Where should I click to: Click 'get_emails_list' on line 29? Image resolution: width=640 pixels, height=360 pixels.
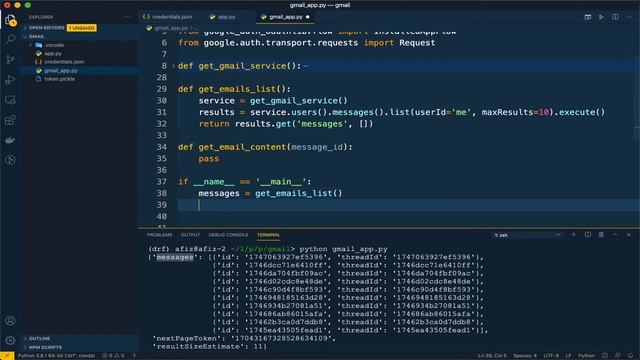pos(238,89)
